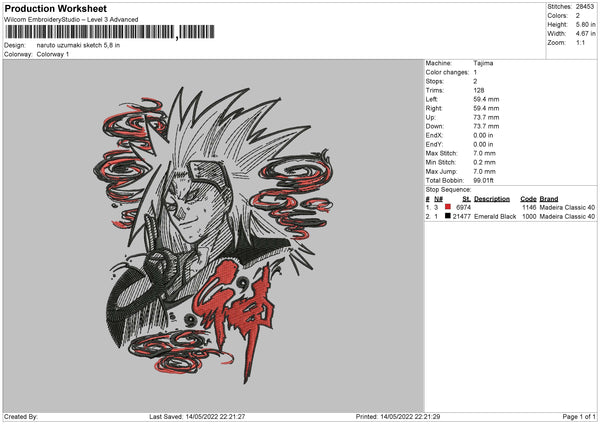Click the Stitches count value 28453
This screenshot has height=424, width=600.
(x=585, y=7)
